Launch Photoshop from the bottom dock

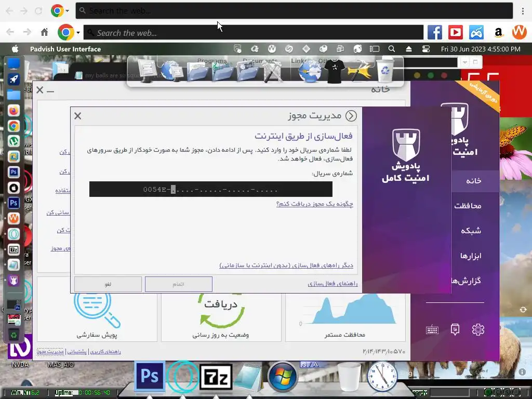point(149,376)
